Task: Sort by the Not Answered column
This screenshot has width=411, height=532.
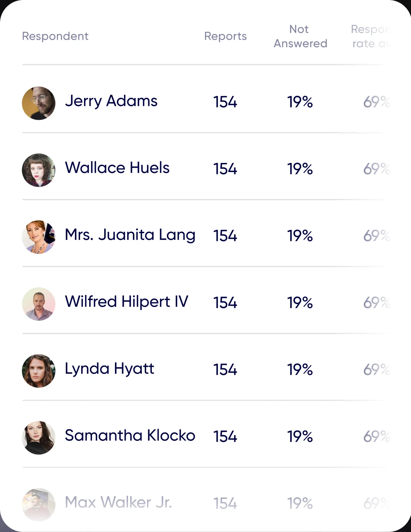Action: coord(300,36)
